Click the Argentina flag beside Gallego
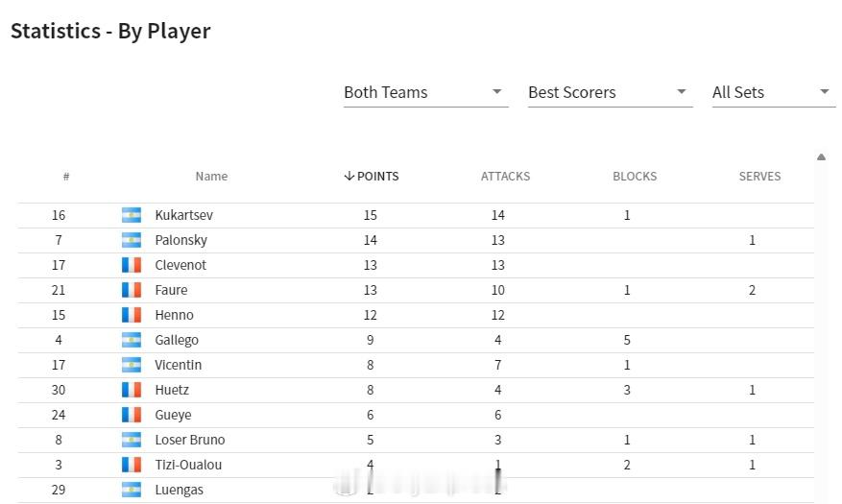The height and width of the screenshot is (504, 842). 132,340
